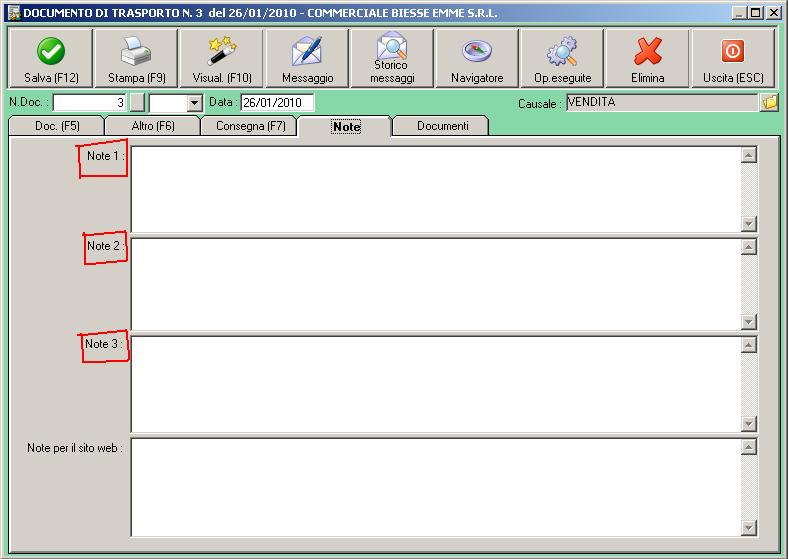Click the N.Doc. number field
This screenshot has height=559, width=788.
coord(89,103)
